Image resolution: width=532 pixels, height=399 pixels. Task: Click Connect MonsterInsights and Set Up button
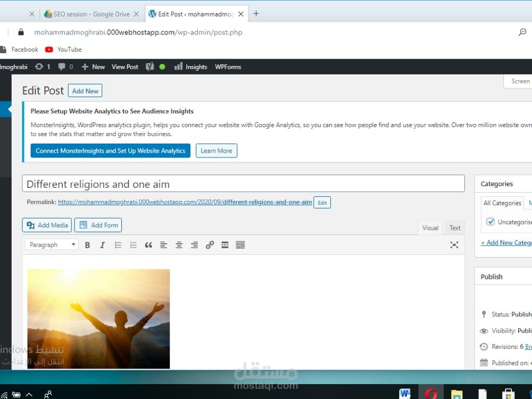pyautogui.click(x=110, y=151)
